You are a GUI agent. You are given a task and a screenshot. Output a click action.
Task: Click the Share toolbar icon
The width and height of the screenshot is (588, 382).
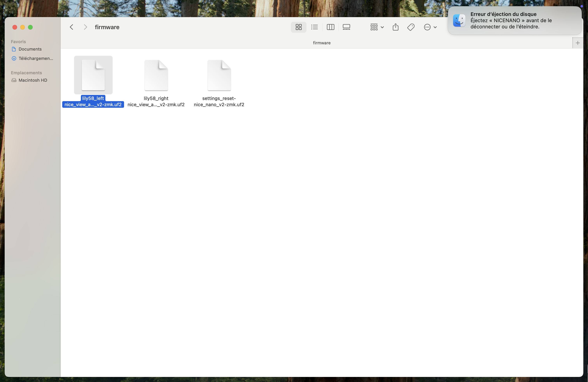(395, 27)
